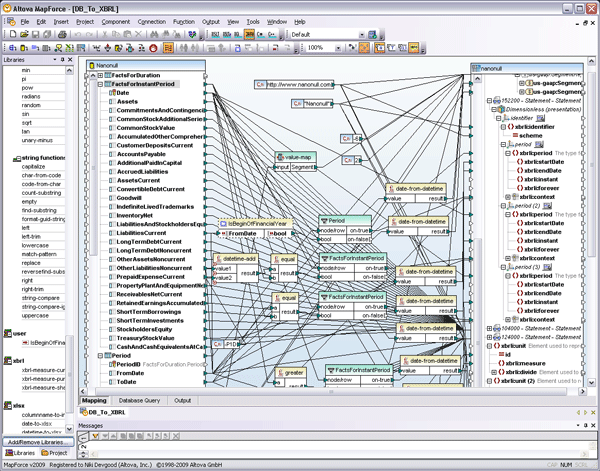Click the annotation icon beside identifier node
This screenshot has width=600, height=471.
tap(540, 118)
